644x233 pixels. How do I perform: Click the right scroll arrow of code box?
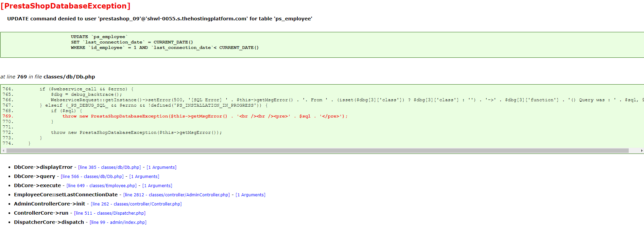(x=641, y=150)
